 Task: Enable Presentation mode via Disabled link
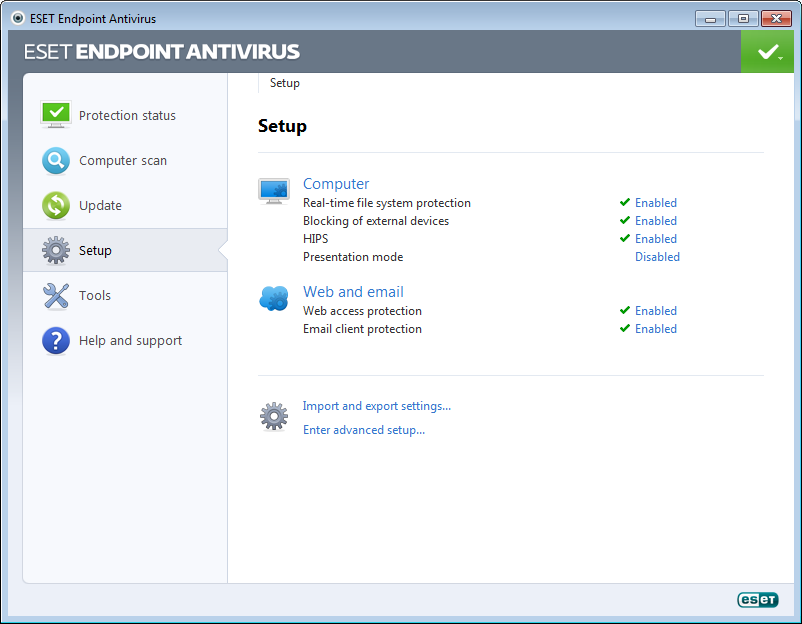[x=657, y=257]
